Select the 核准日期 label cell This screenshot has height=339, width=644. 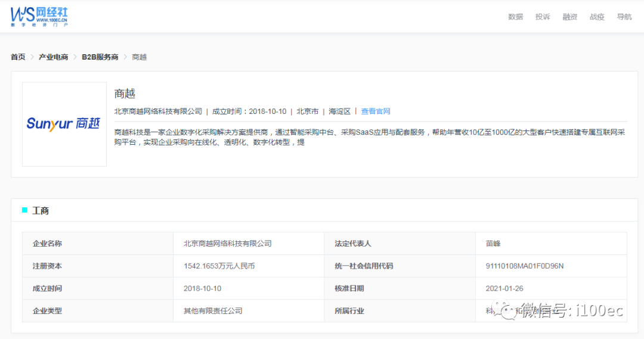(x=400, y=288)
